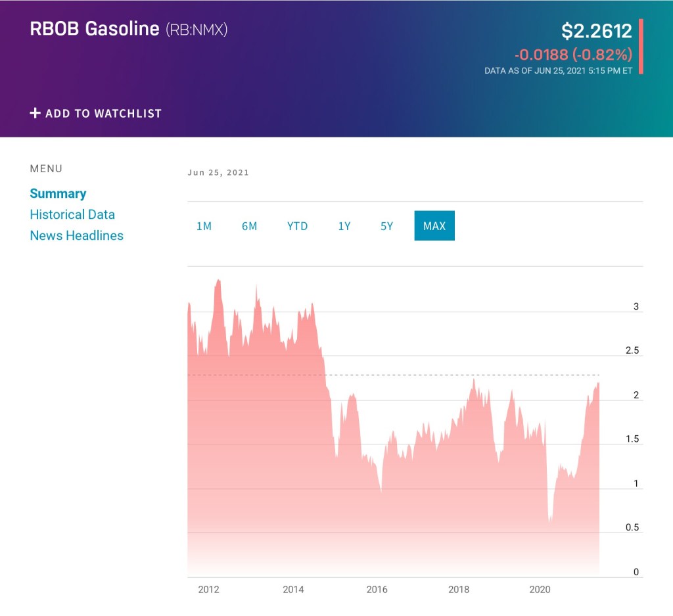Switch chart to 6M range
Image resolution: width=673 pixels, height=616 pixels.
pyautogui.click(x=249, y=226)
